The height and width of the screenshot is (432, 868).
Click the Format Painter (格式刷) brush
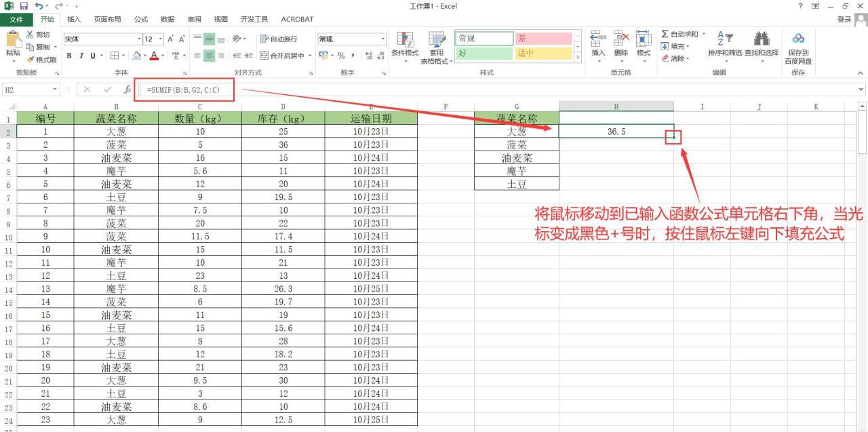point(31,60)
